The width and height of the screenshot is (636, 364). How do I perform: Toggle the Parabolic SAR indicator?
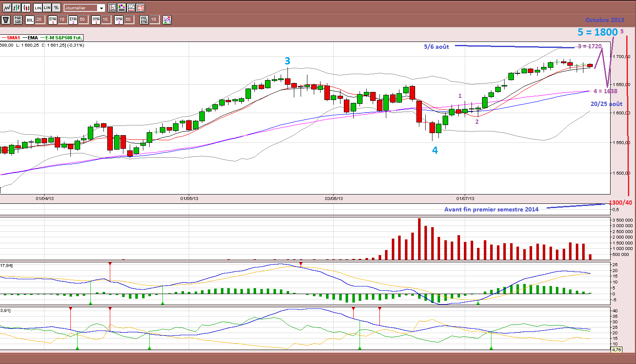pyautogui.click(x=18, y=19)
